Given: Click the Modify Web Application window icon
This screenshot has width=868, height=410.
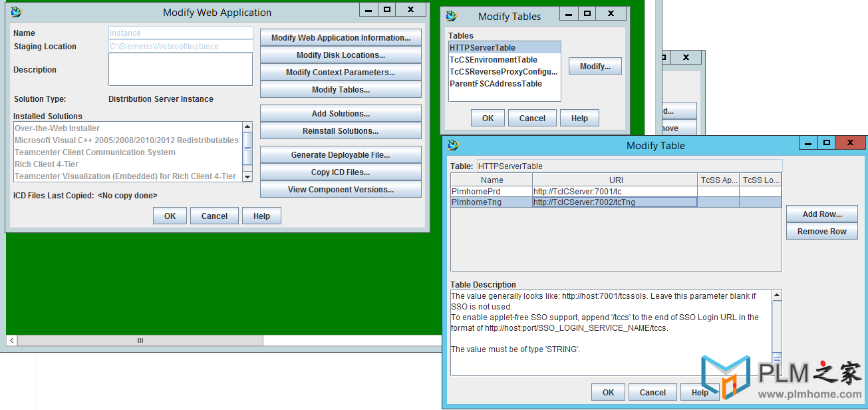Looking at the screenshot, I should coord(16,11).
